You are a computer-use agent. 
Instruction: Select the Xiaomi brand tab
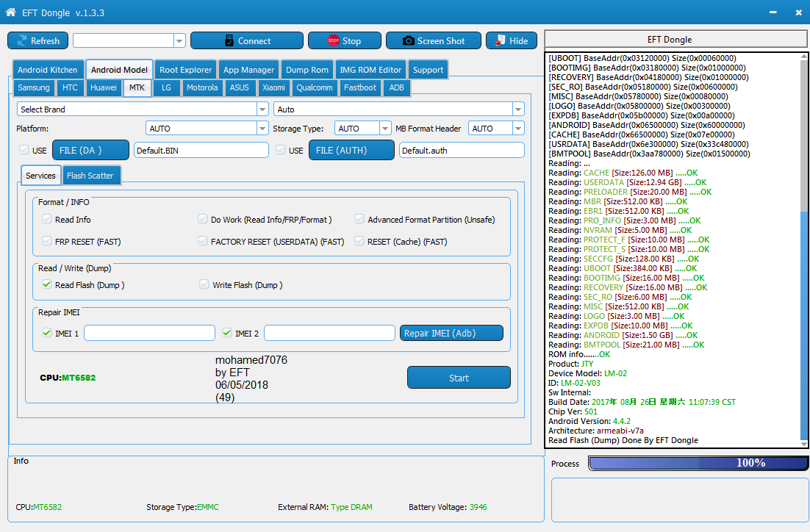[273, 87]
